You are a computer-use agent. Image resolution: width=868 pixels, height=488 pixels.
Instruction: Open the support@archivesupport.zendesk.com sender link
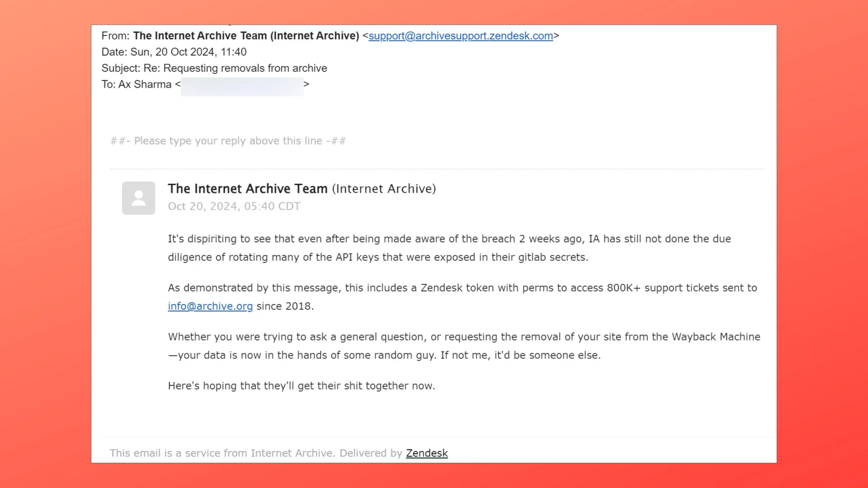coord(460,36)
